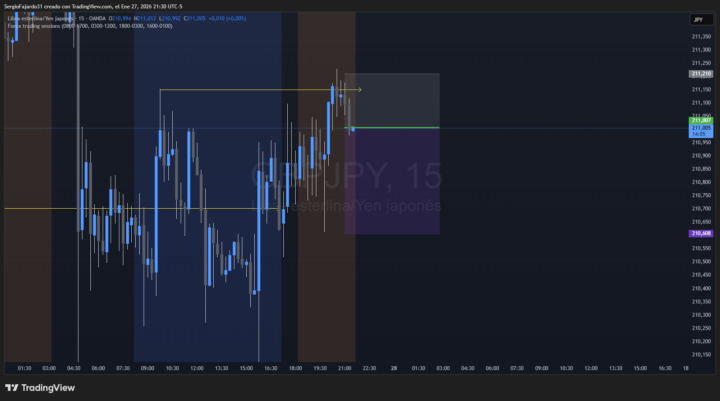720x401 pixels.
Task: Select the purple 210,608 target price label
Action: [x=701, y=233]
